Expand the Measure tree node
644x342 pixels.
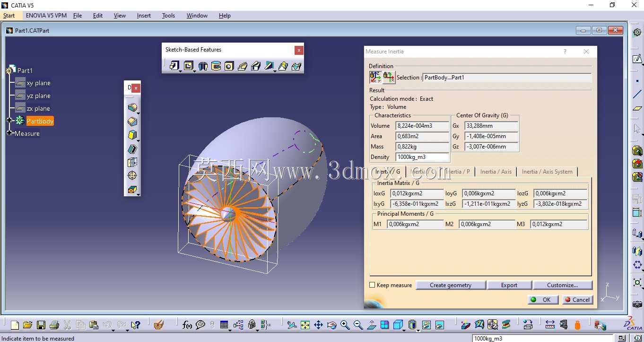coord(9,133)
